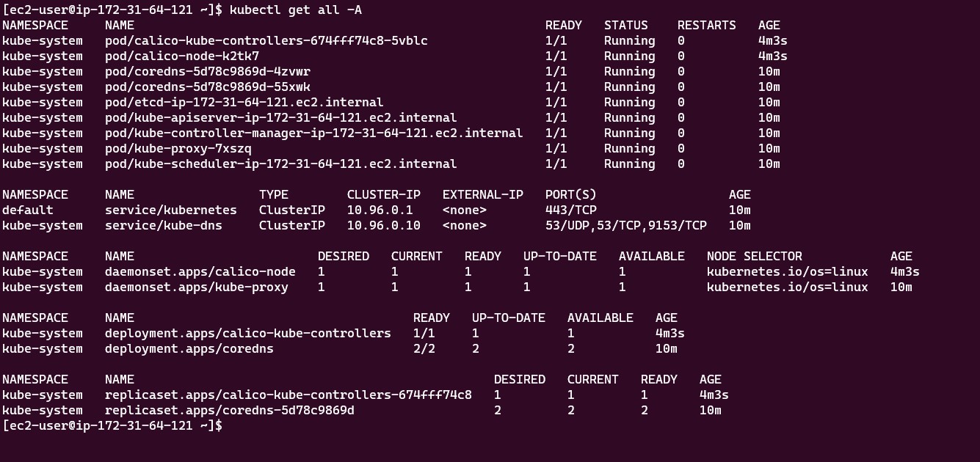Viewport: 980px width, 462px height.
Task: Click the CLUSTER-IP column header
Action: click(x=384, y=194)
